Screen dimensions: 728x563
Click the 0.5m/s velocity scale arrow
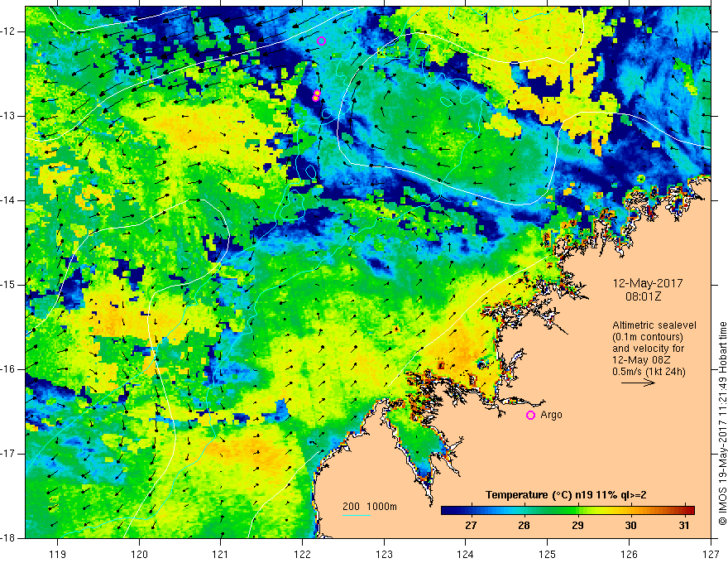(x=638, y=383)
